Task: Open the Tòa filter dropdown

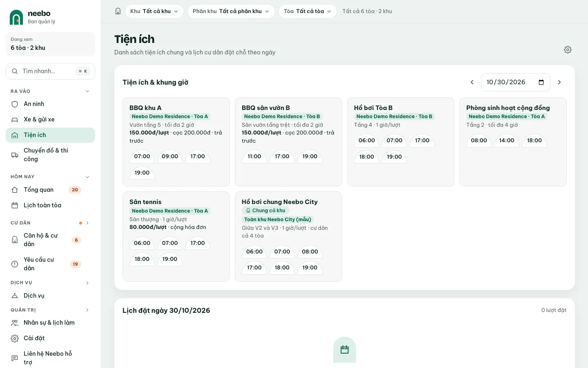Action: click(x=308, y=11)
